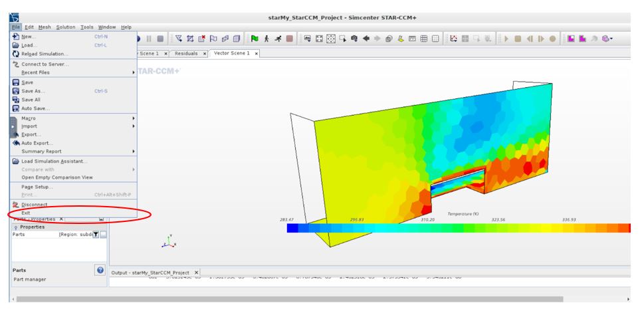Click the XYZ coordinate axes triad
Image resolution: width=644 pixels, height=311 pixels.
click(169, 242)
